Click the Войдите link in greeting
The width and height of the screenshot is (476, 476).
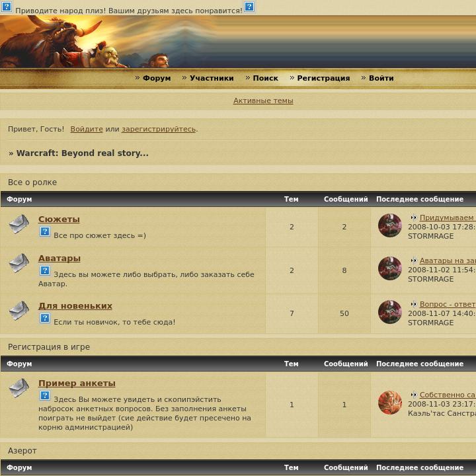(x=87, y=129)
